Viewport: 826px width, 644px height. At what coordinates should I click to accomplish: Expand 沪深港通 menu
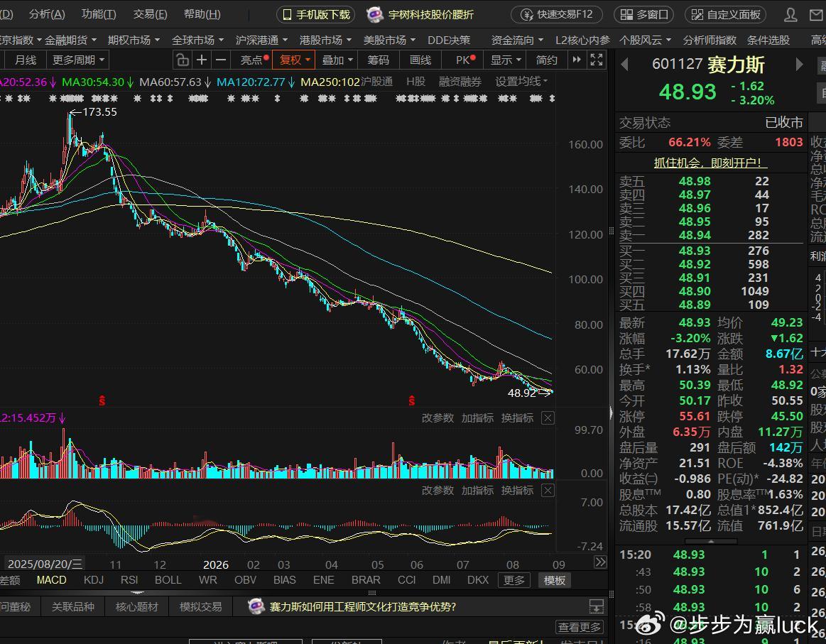(x=261, y=40)
